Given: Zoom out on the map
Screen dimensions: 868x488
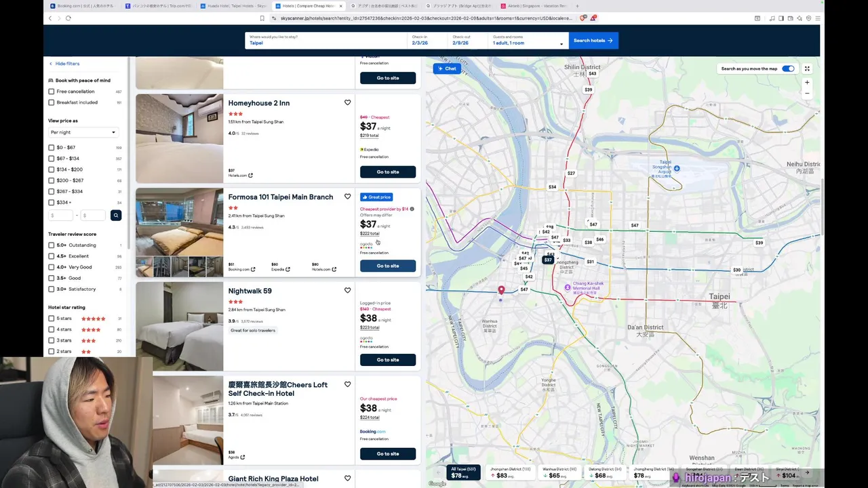Looking at the screenshot, I should 807,94.
